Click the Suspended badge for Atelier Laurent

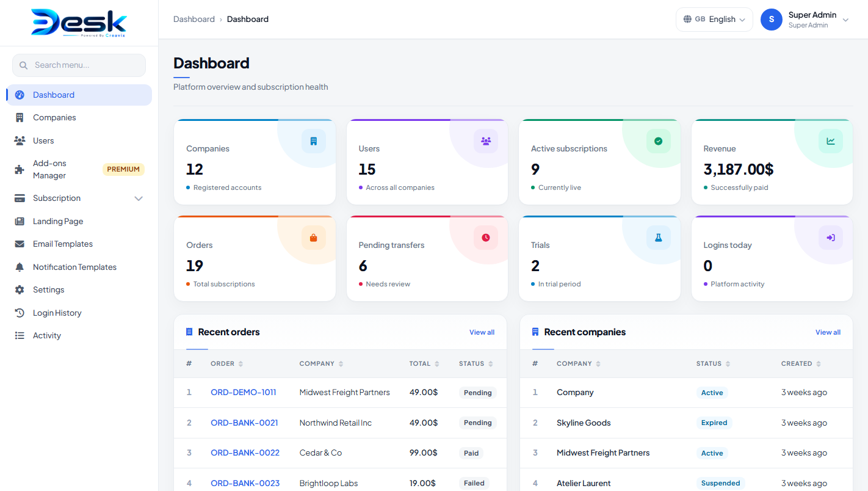coord(720,483)
